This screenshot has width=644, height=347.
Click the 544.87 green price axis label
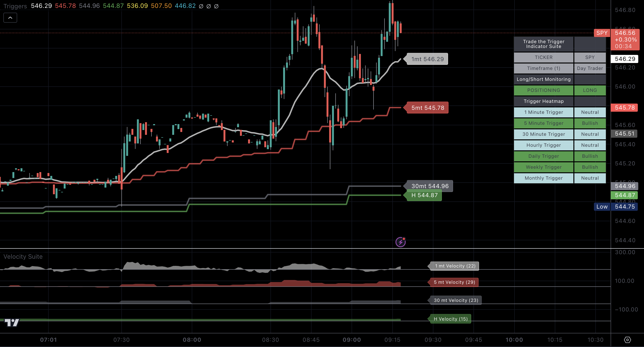pos(624,195)
